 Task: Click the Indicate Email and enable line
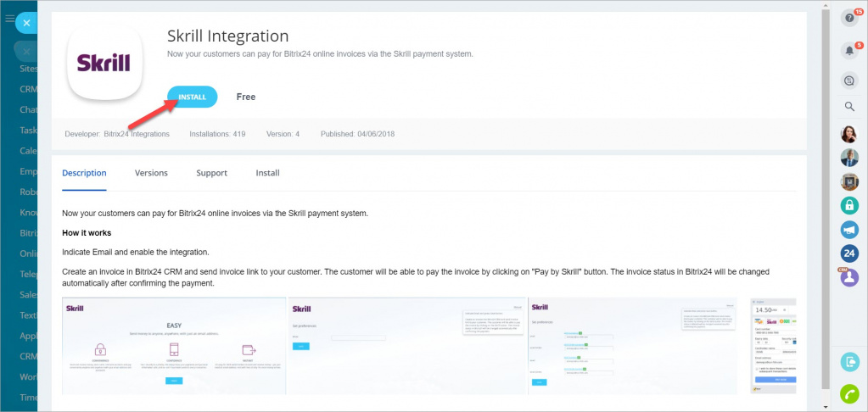[x=136, y=252]
